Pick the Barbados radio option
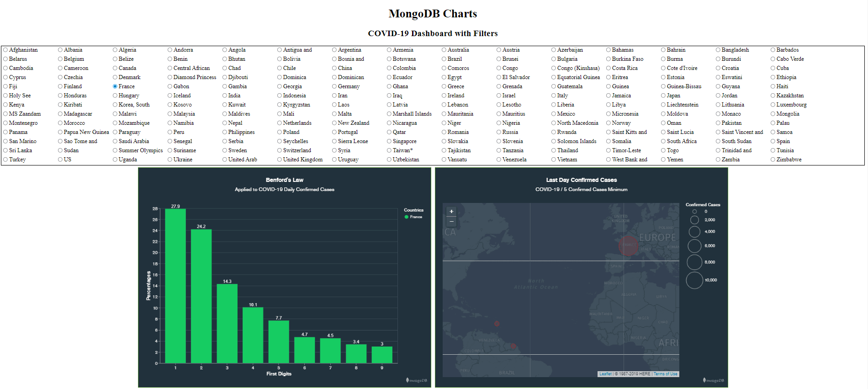 pyautogui.click(x=773, y=50)
